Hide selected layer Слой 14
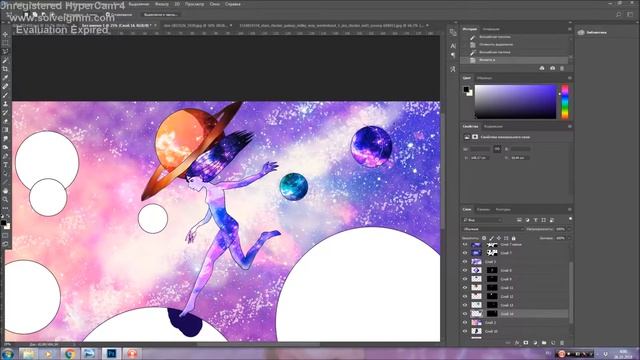This screenshot has height=360, width=640. (x=465, y=314)
